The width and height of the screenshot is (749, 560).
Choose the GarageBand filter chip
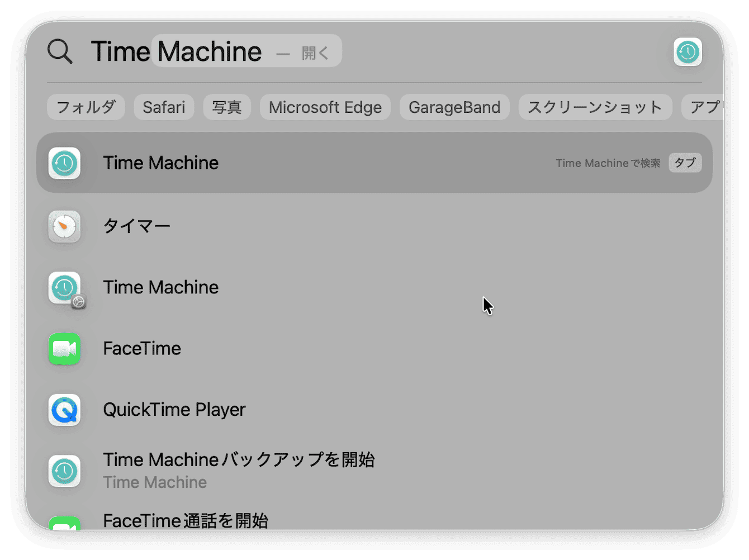click(454, 107)
